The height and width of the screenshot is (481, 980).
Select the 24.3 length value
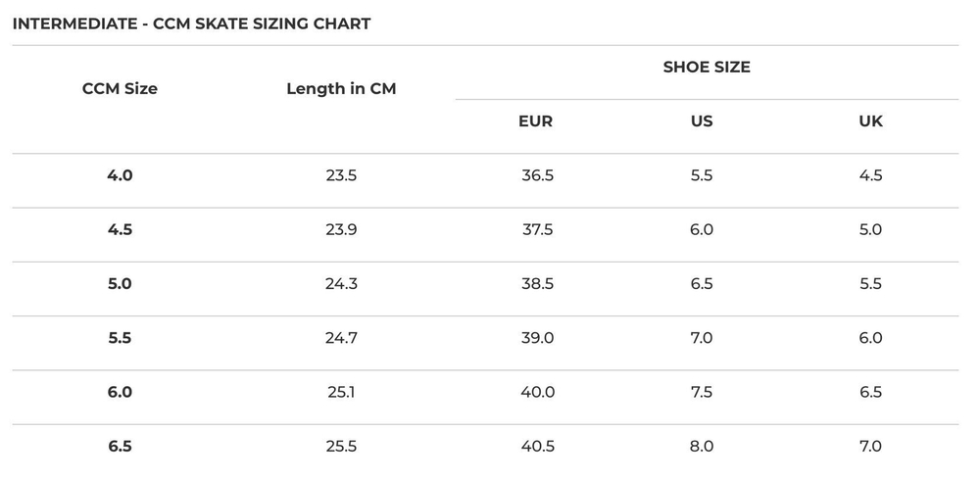pyautogui.click(x=341, y=284)
